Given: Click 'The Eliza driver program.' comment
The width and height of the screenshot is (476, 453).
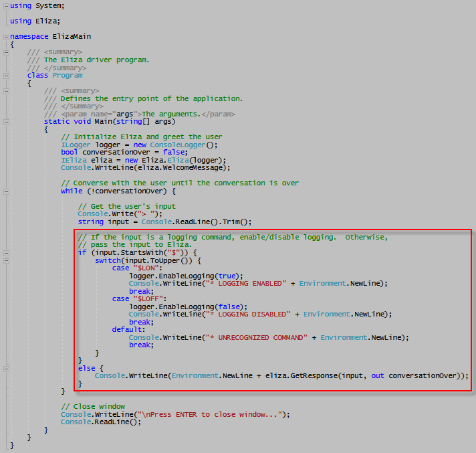Looking at the screenshot, I should 96,60.
